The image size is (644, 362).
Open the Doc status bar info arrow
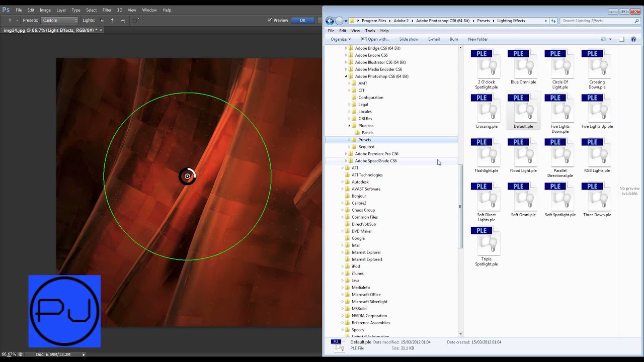84,354
